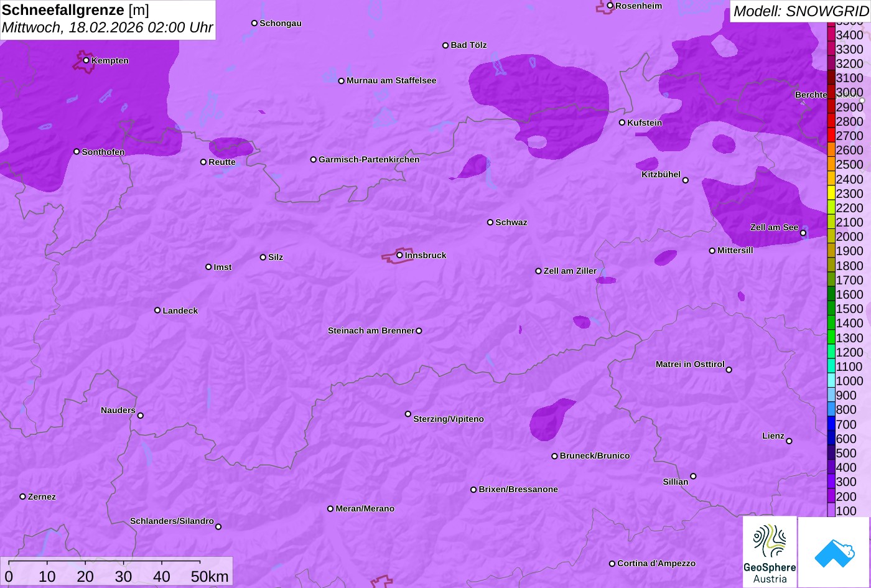Click the 500 m legend swatch
Viewport: 871px width, 588px height.
pyautogui.click(x=831, y=453)
